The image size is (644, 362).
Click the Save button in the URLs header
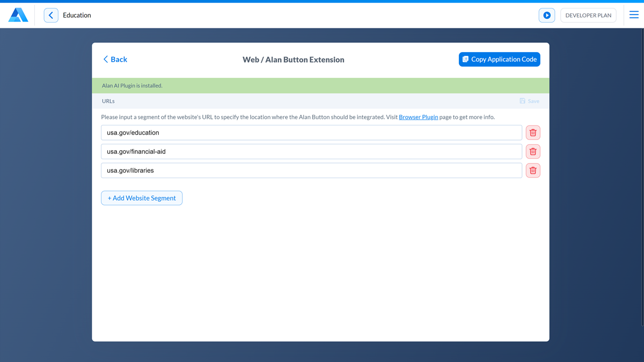coord(529,101)
